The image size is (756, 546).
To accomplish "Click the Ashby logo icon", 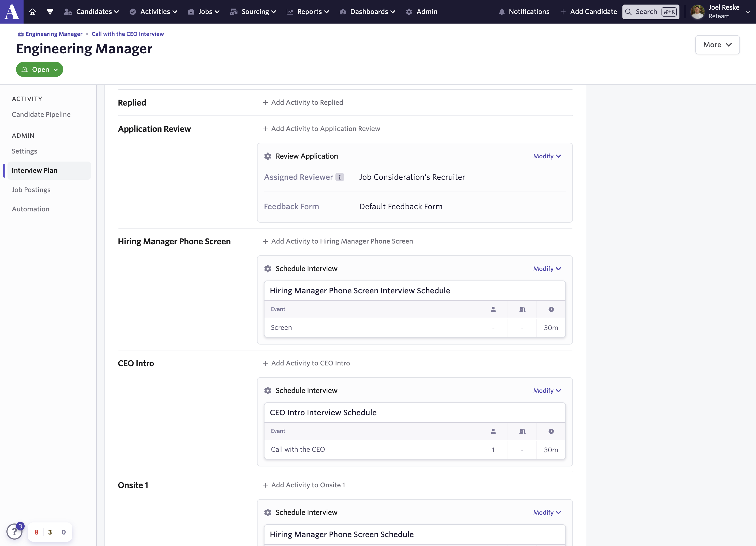I will (12, 12).
